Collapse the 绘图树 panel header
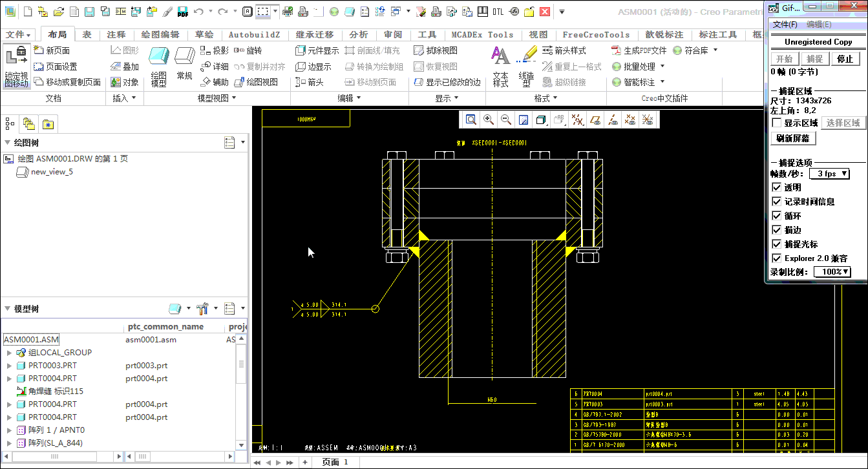The image size is (868, 469). tap(7, 143)
